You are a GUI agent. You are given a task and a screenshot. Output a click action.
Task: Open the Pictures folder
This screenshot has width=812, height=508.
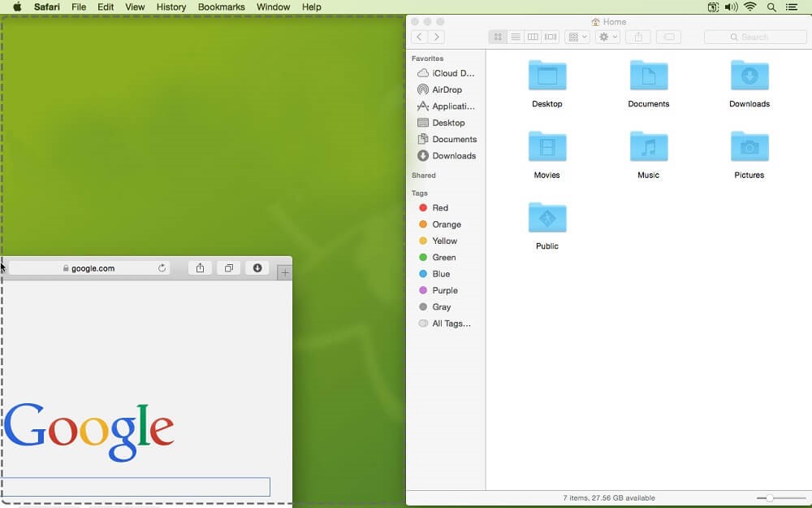[x=749, y=147]
